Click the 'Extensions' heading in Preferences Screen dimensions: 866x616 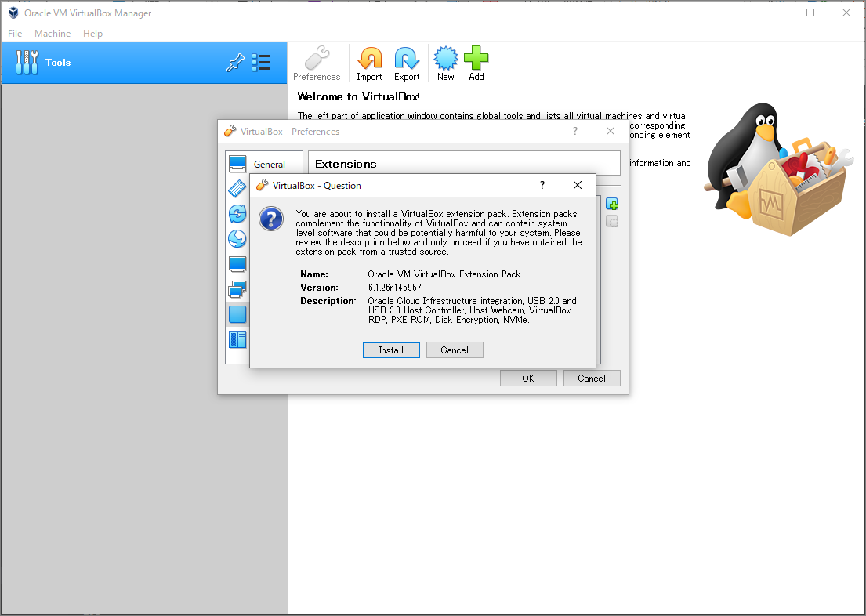click(x=346, y=164)
